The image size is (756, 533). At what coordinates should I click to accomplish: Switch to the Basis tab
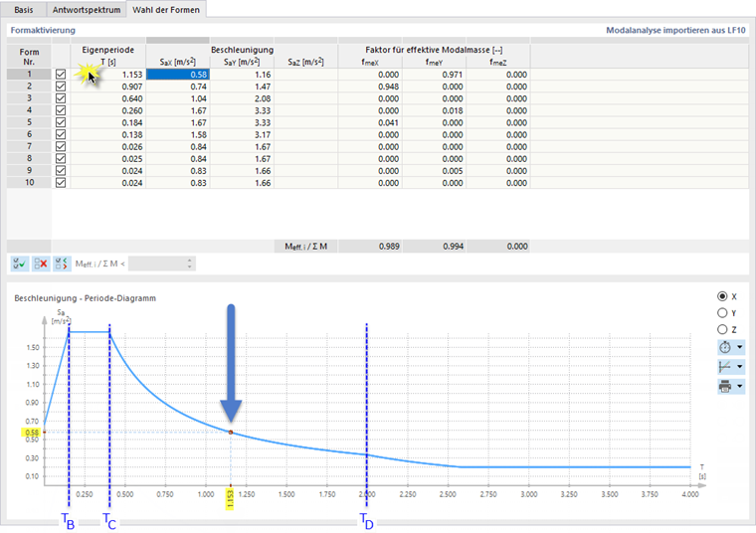pyautogui.click(x=24, y=10)
